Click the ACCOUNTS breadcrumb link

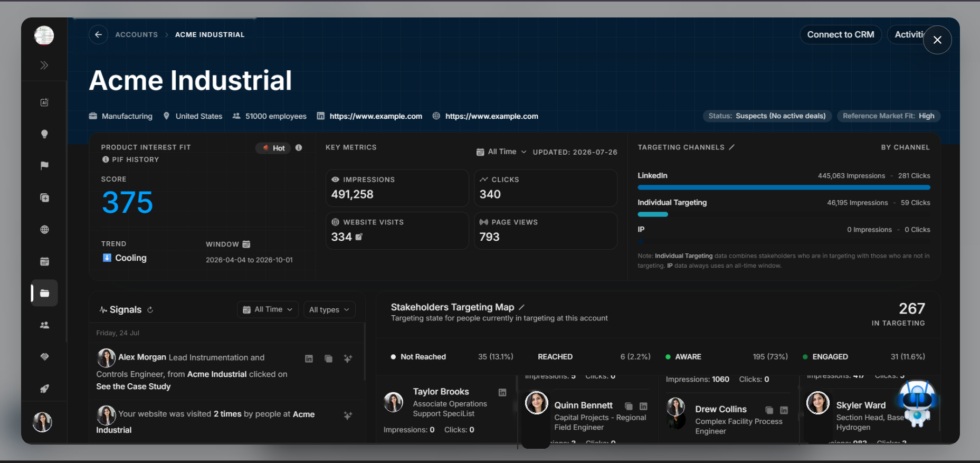(136, 34)
